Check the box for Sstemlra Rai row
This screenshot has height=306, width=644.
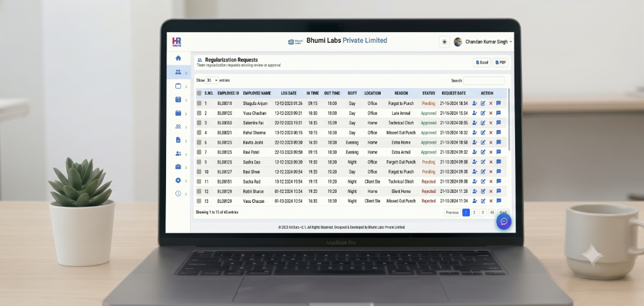tap(199, 123)
